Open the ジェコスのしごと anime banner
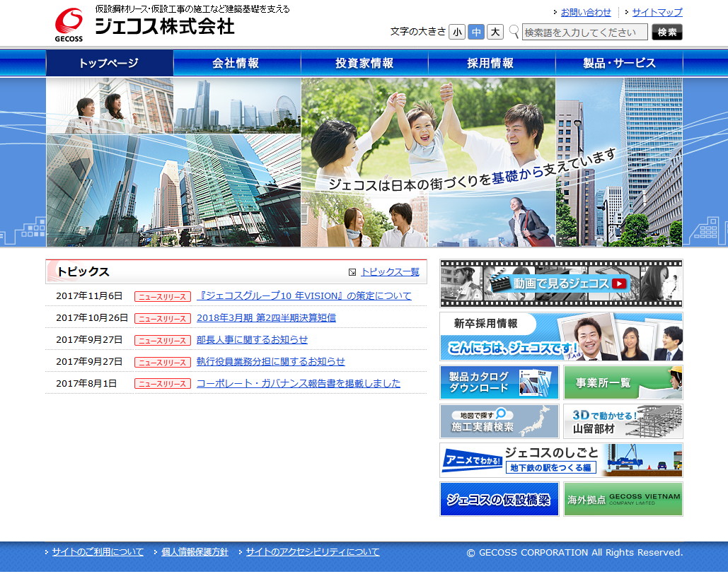This screenshot has width=728, height=574. click(561, 460)
